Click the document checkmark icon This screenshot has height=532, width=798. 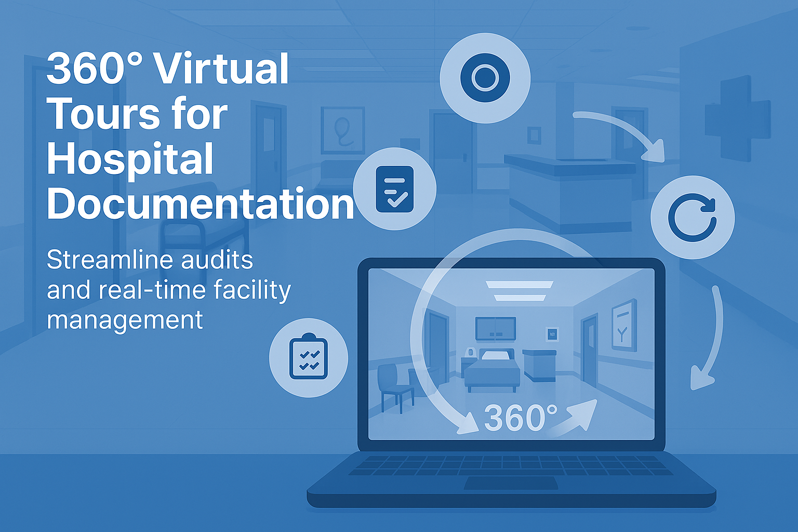pos(394,189)
